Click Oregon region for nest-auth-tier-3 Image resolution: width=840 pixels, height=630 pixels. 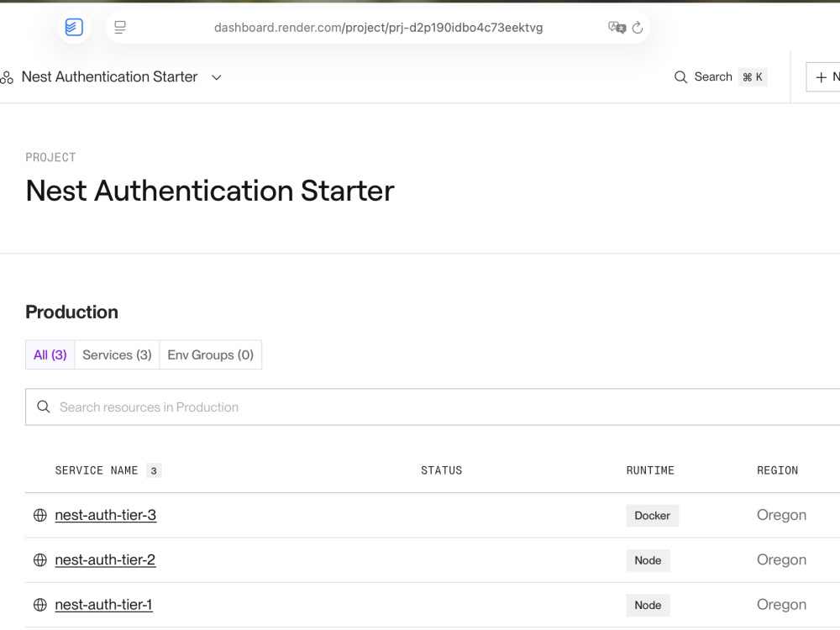coord(781,516)
